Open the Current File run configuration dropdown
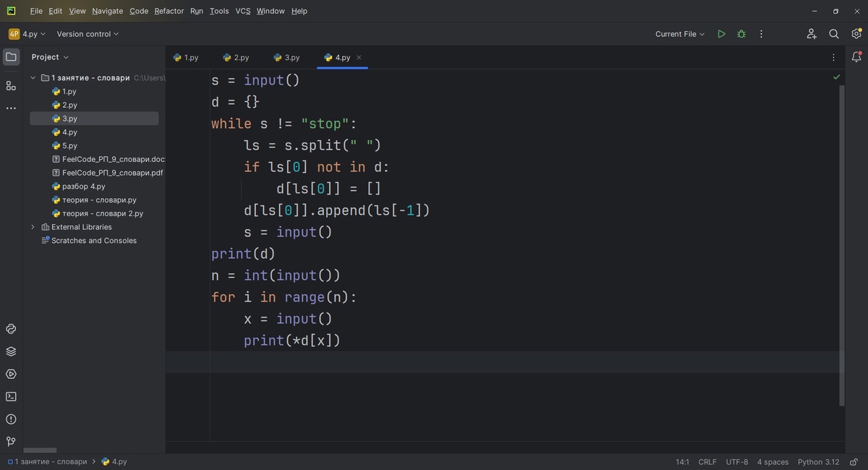Screen dimensions: 868x470 point(678,33)
